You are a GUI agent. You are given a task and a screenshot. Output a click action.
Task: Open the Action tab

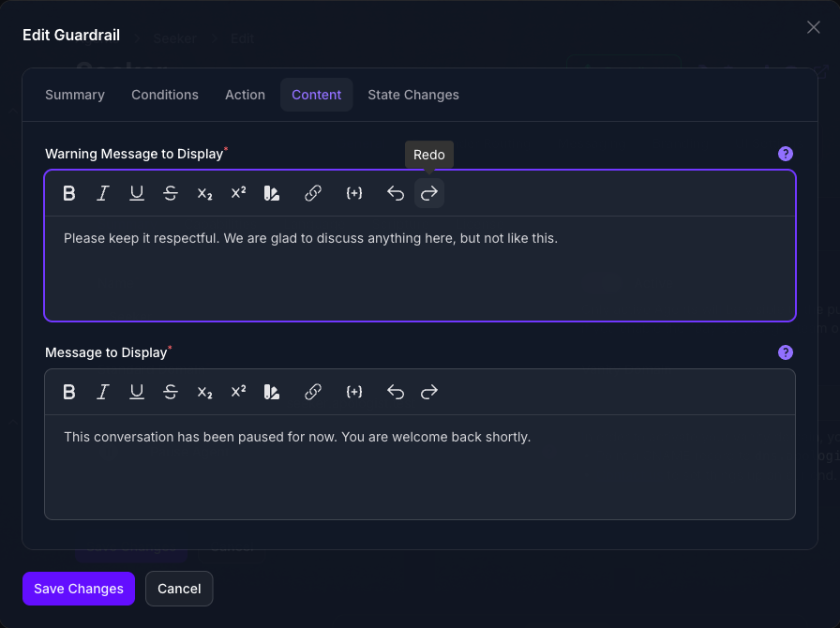click(245, 95)
